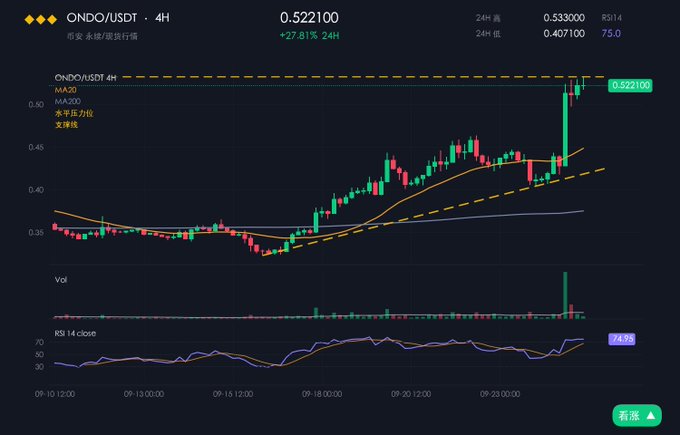680x435 pixels.
Task: Click the up arrow on 看涨 button
Action: coord(651,415)
